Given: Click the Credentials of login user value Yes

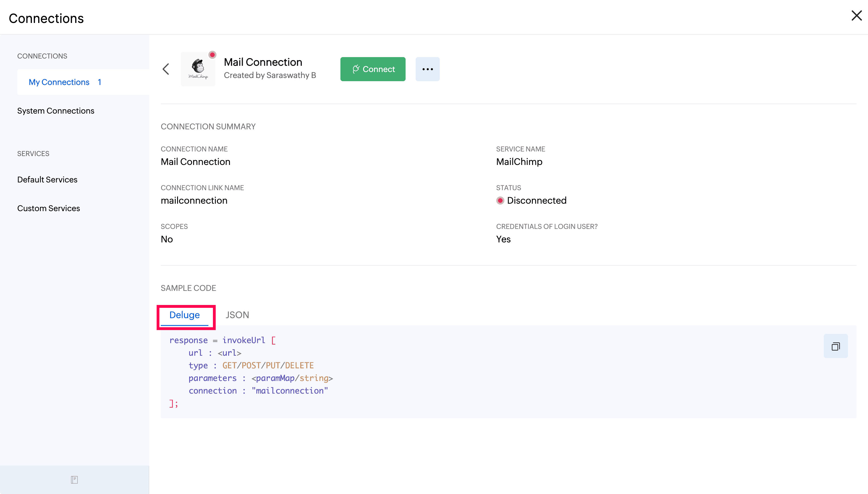Looking at the screenshot, I should click(x=503, y=239).
